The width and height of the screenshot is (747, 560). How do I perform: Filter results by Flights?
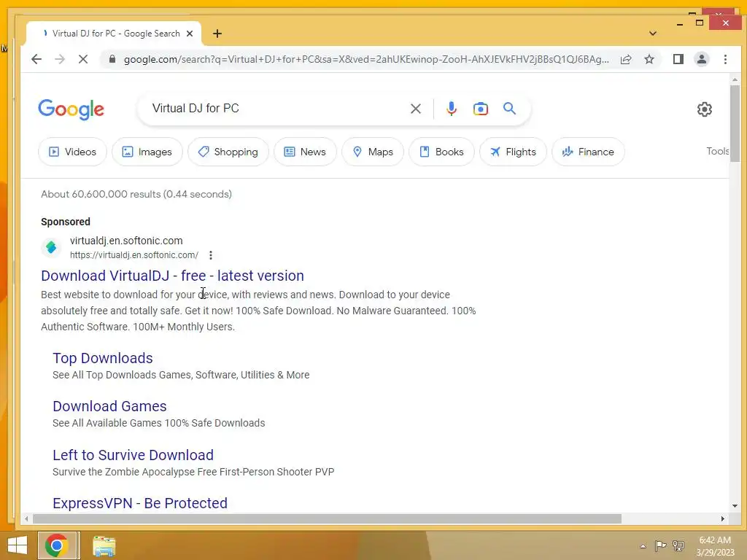click(513, 152)
